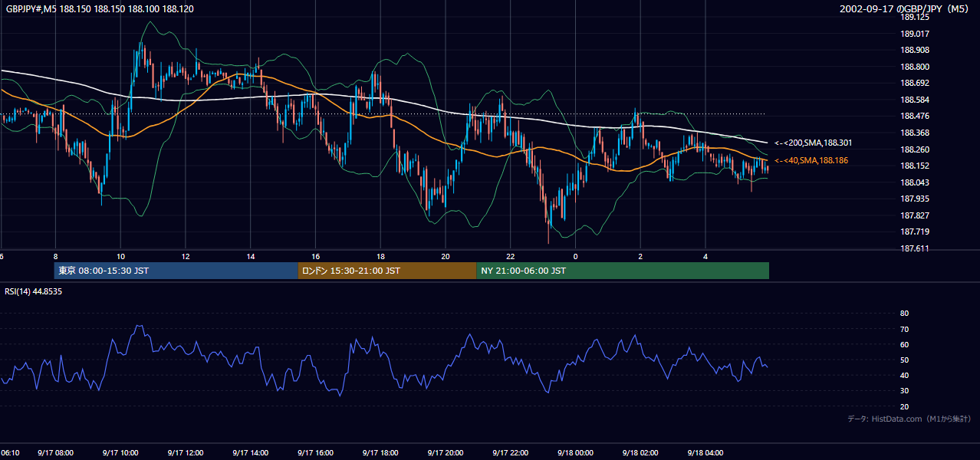
Task: Click the 9/18 04:00 time label
Action: (x=705, y=453)
